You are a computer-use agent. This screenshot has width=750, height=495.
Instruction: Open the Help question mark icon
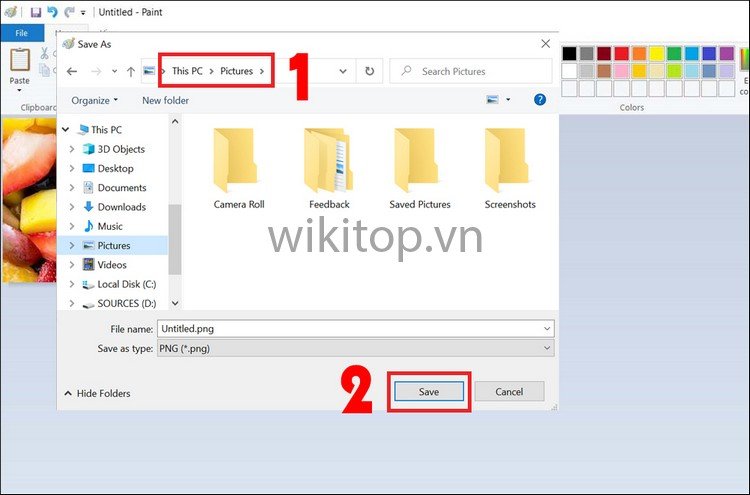[540, 100]
